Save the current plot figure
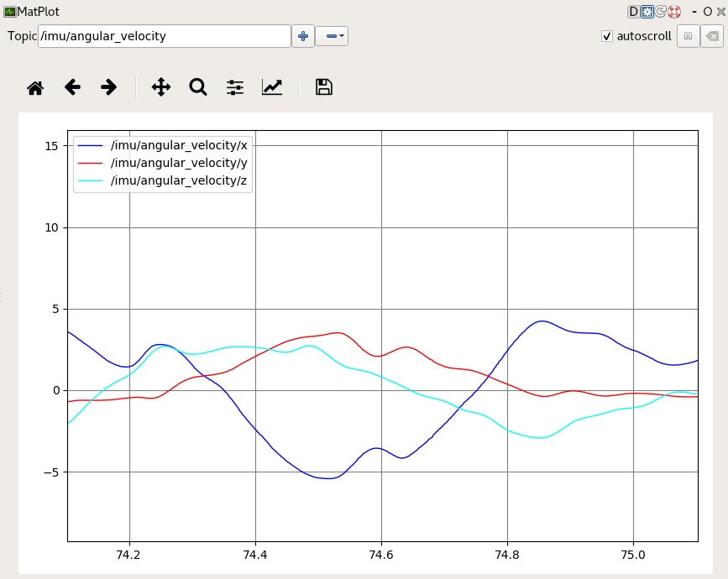Screen dimensions: 728x579 click(324, 87)
